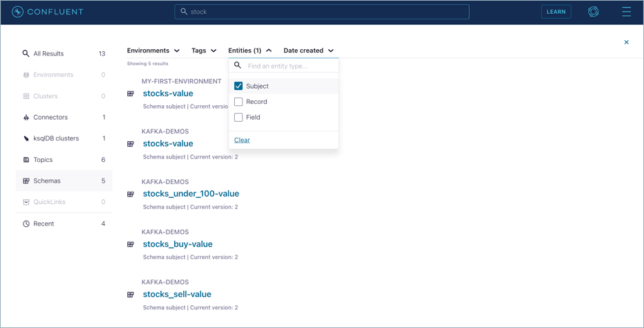This screenshot has height=328, width=644.
Task: Click the Clear link in entities panel
Action: (x=242, y=140)
